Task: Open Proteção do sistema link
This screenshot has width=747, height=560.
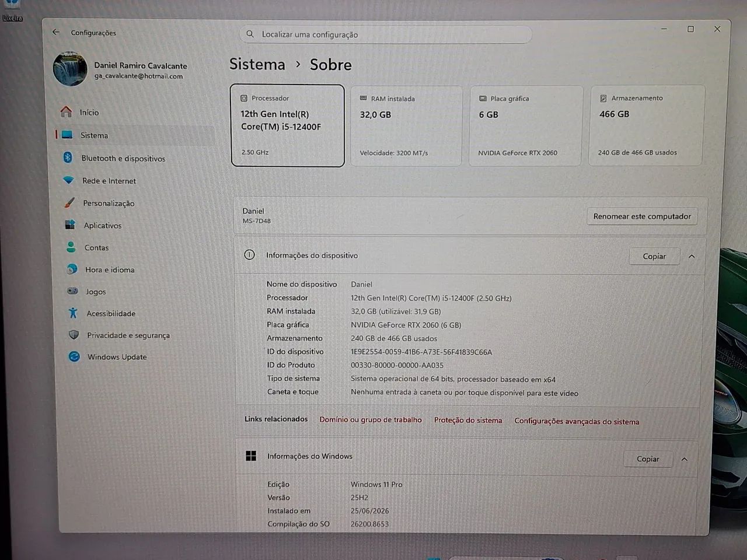Action: [x=468, y=420]
